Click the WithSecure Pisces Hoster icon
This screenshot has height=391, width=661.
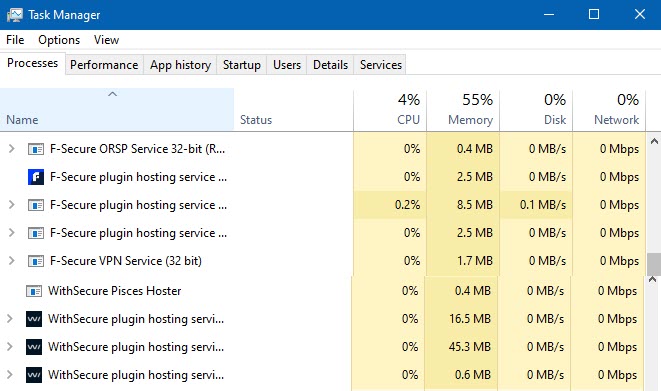(34, 291)
